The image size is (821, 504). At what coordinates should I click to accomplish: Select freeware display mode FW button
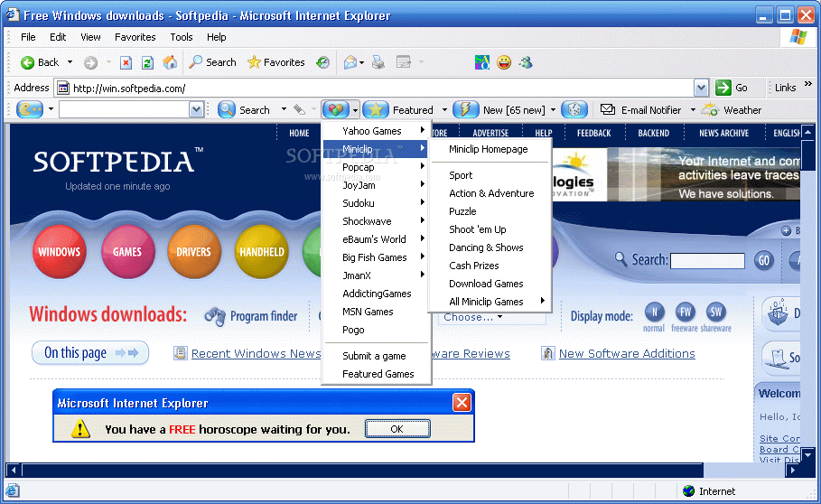point(685,313)
